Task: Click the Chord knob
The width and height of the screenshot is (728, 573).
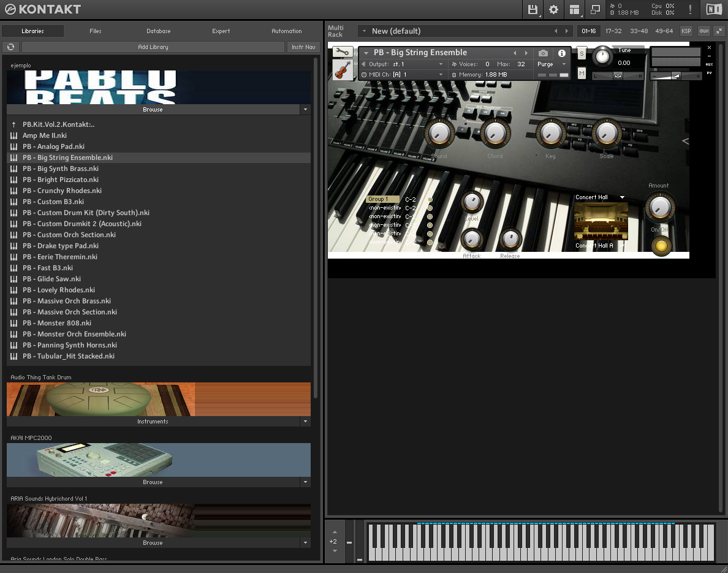Action: click(x=495, y=133)
